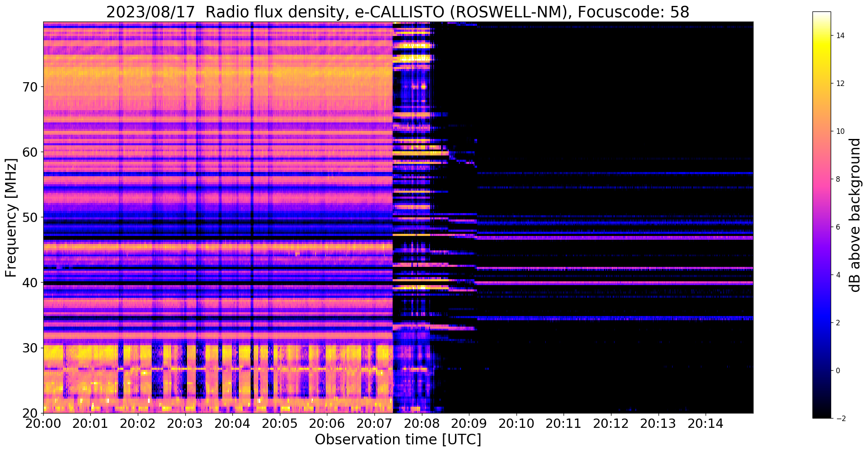Click the "dB above background" colorbar label

click(855, 215)
